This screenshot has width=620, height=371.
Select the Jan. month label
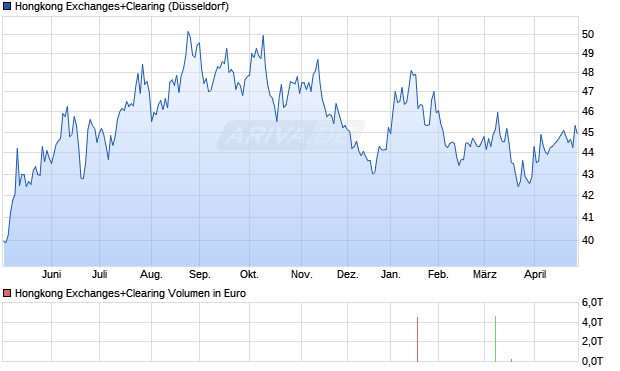pyautogui.click(x=391, y=274)
